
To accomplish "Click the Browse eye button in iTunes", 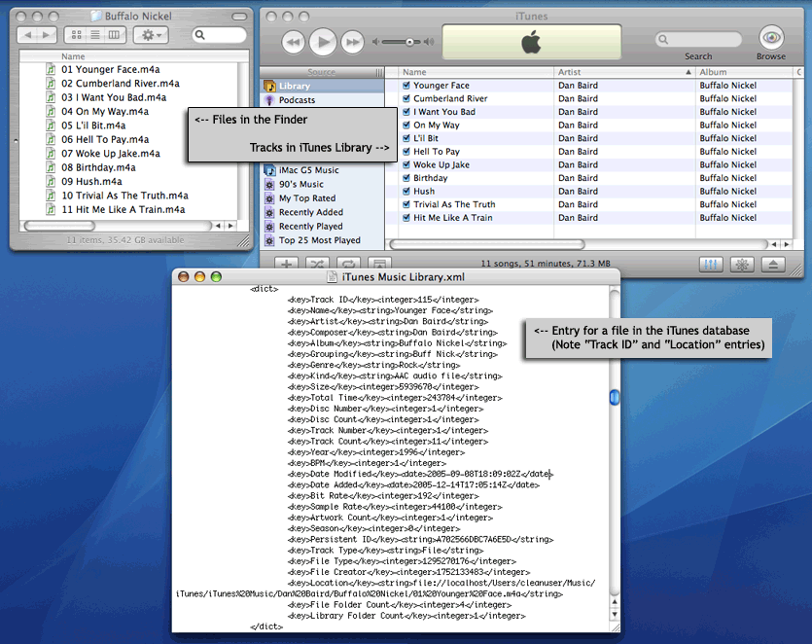I will (x=771, y=37).
